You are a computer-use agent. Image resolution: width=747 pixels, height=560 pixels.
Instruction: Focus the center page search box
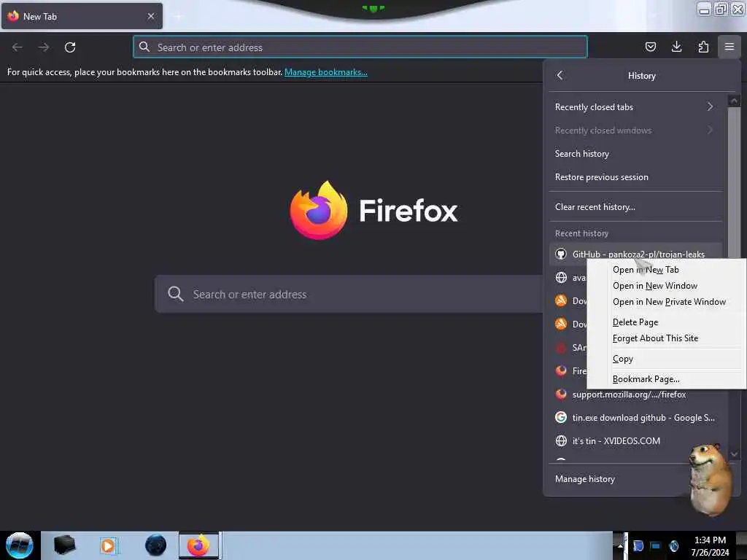coord(349,294)
